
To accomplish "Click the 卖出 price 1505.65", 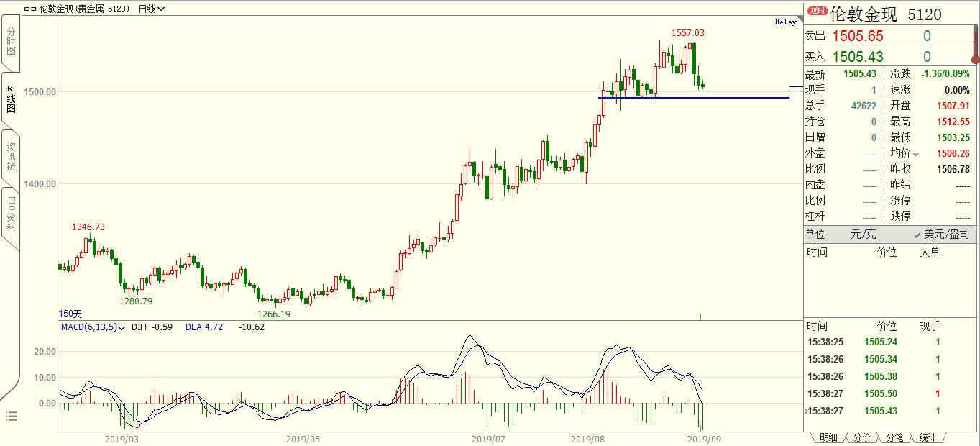I will click(x=858, y=36).
